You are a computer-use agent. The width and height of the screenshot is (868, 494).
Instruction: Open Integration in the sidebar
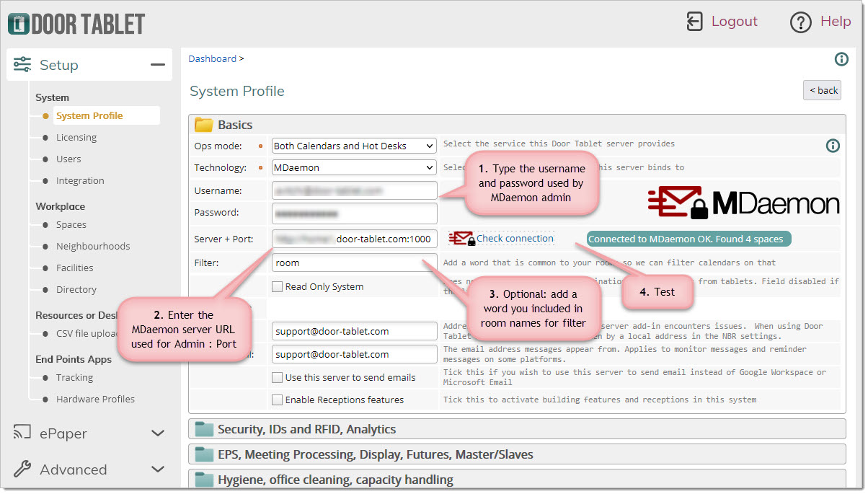[x=80, y=180]
